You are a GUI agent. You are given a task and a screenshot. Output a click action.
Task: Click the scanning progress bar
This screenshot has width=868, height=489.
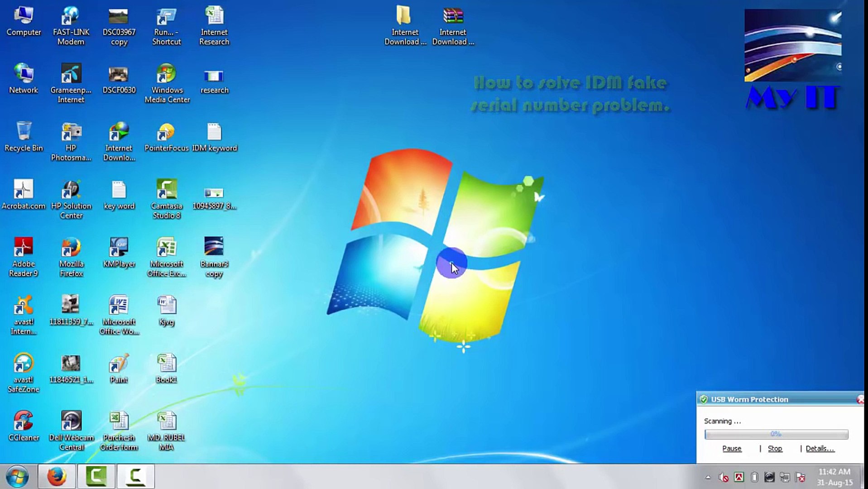(776, 434)
